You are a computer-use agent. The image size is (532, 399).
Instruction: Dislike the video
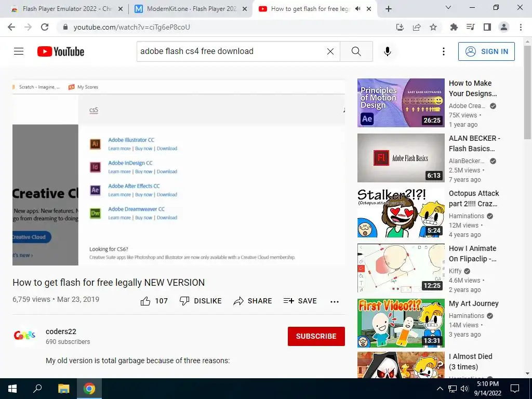point(201,301)
